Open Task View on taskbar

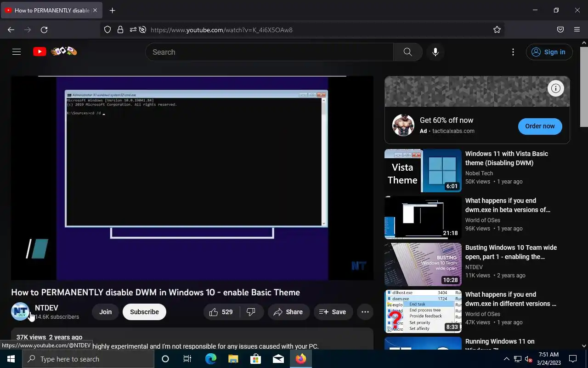187,359
